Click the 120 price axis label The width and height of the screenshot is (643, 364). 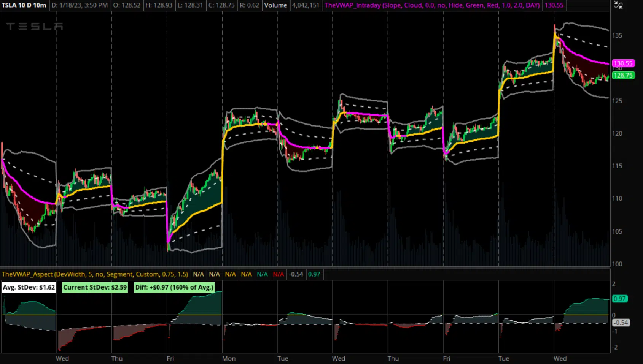(617, 133)
